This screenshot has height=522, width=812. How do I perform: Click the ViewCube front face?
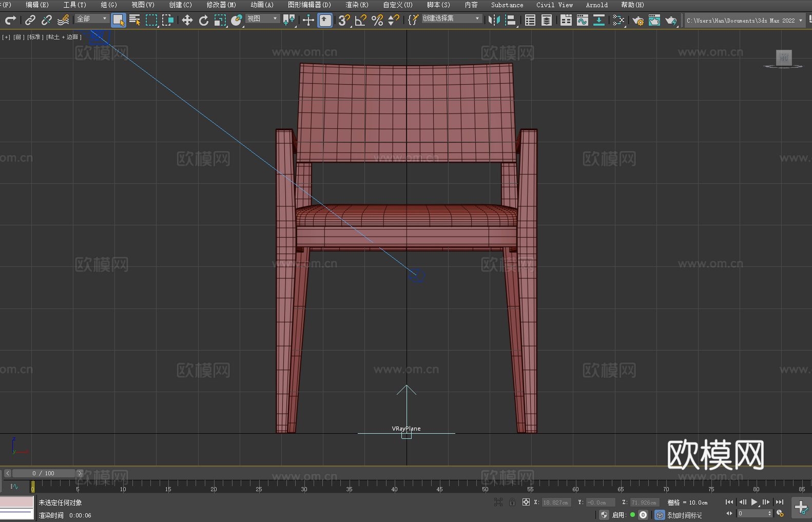point(783,57)
